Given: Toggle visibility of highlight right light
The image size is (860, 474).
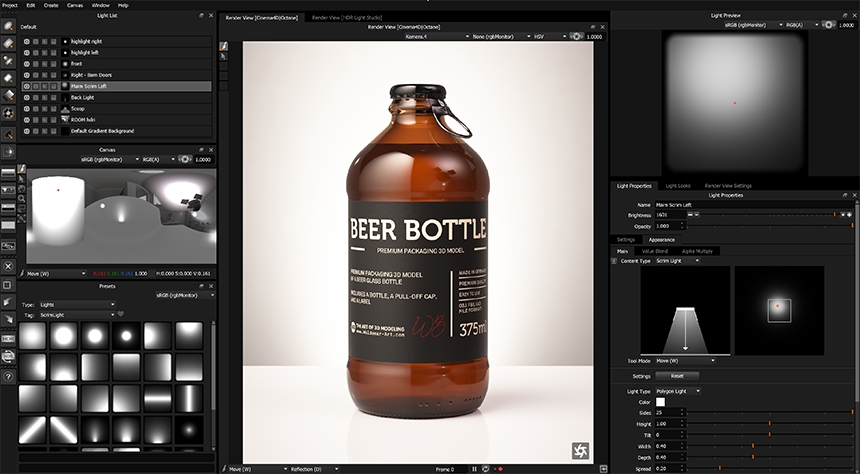Looking at the screenshot, I should [27, 41].
